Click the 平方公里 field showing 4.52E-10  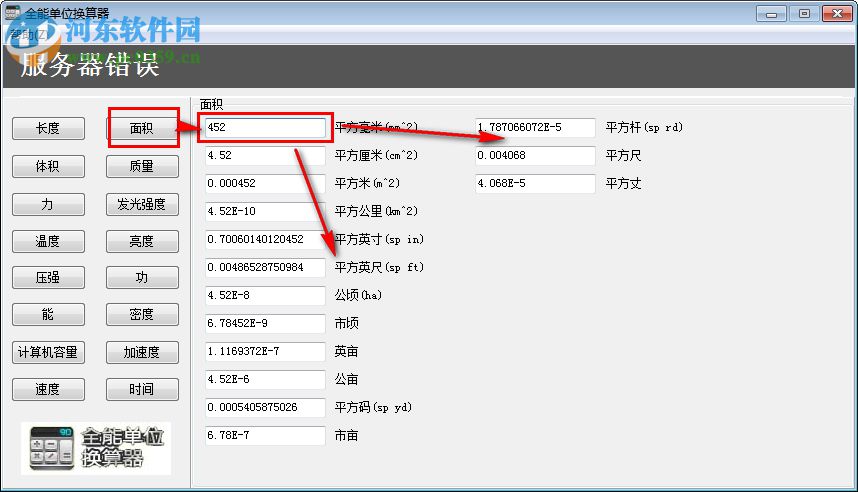point(265,211)
